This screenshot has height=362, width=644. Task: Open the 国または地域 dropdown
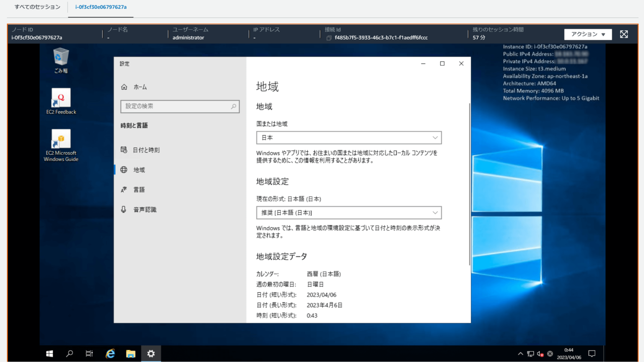click(348, 138)
